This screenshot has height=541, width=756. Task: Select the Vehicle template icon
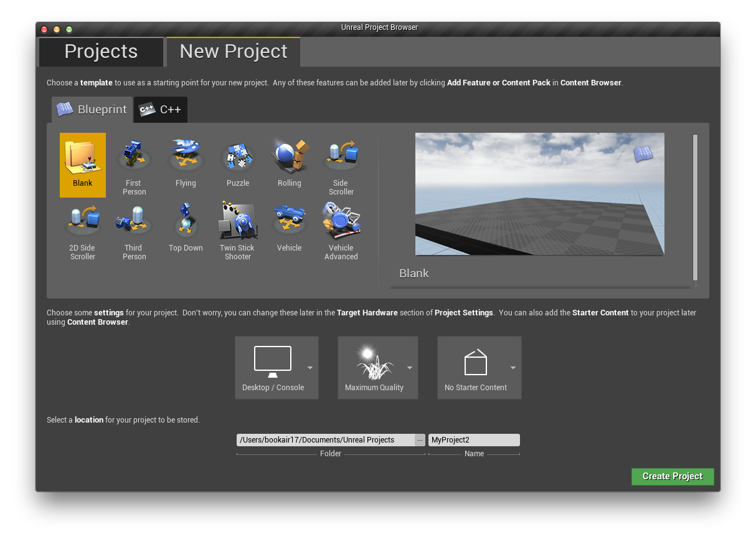tap(289, 222)
